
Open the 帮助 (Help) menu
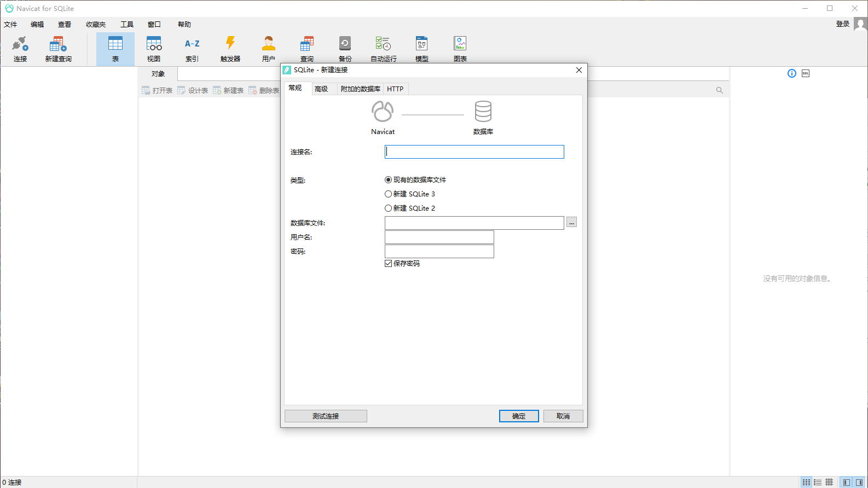tap(184, 25)
